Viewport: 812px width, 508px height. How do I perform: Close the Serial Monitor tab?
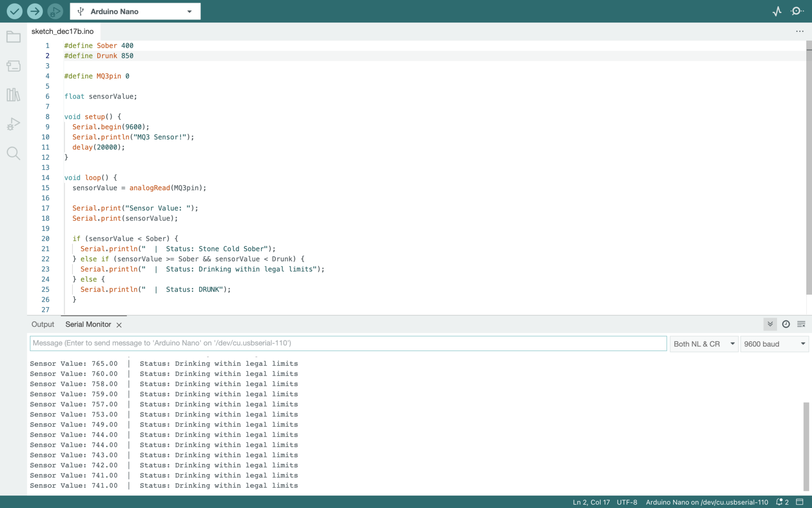point(119,325)
